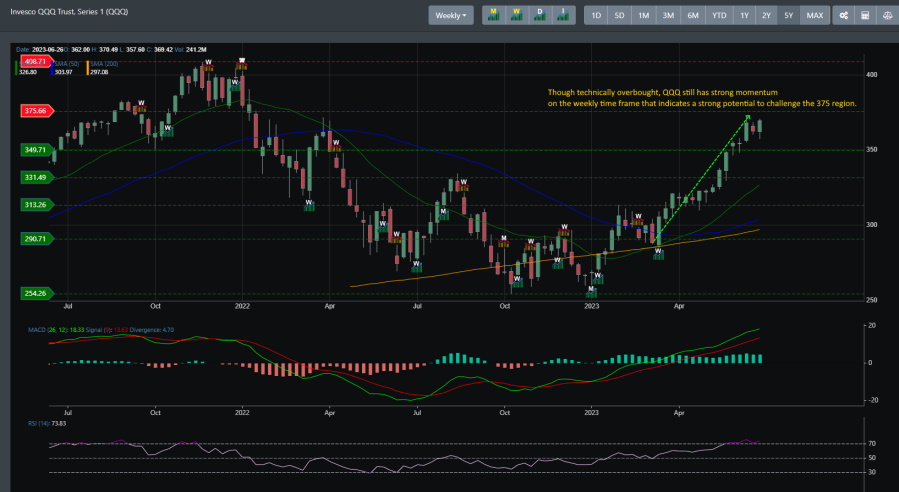
Task: Select the 5Y time range
Action: pos(789,15)
